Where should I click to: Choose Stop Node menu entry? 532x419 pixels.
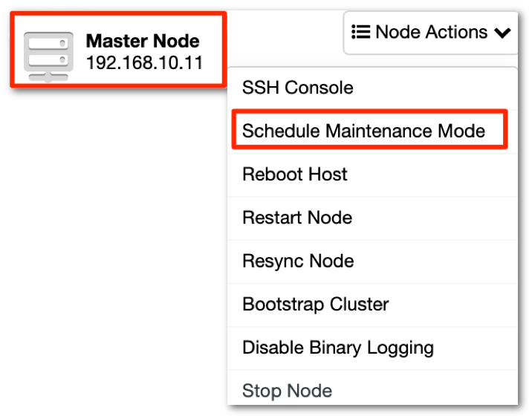(372, 388)
